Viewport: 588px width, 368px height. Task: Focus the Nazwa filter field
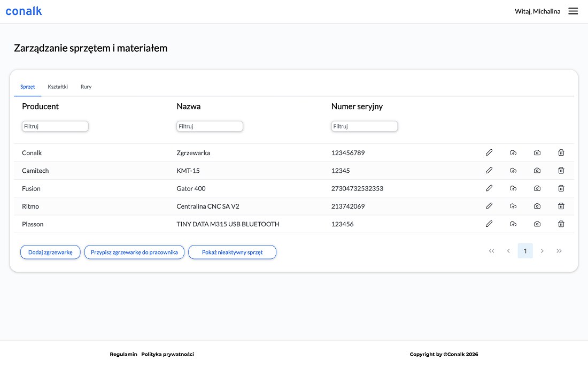(x=210, y=126)
